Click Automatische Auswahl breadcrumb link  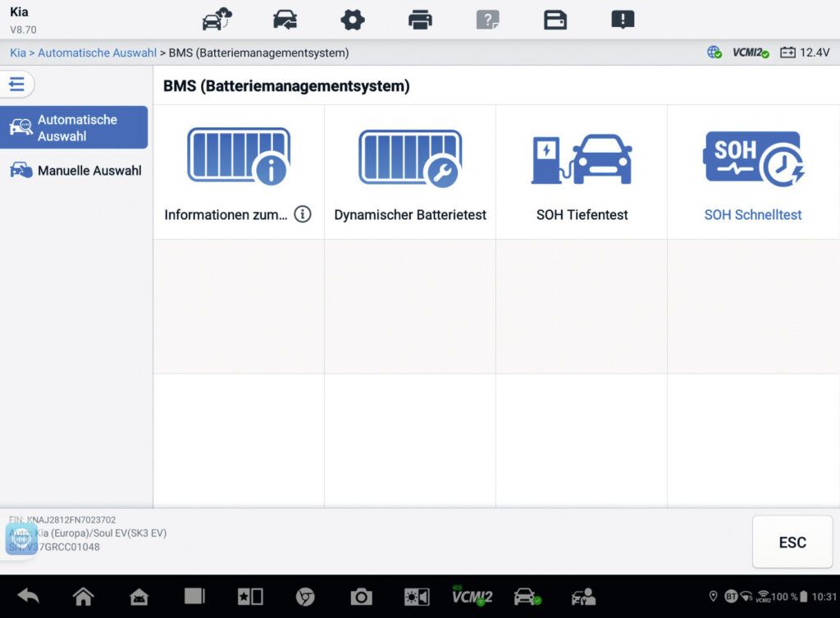[97, 53]
